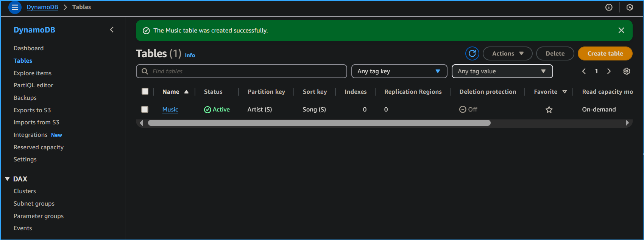644x240 pixels.
Task: Click the horizontal table scrollbar thumb
Action: pos(319,123)
